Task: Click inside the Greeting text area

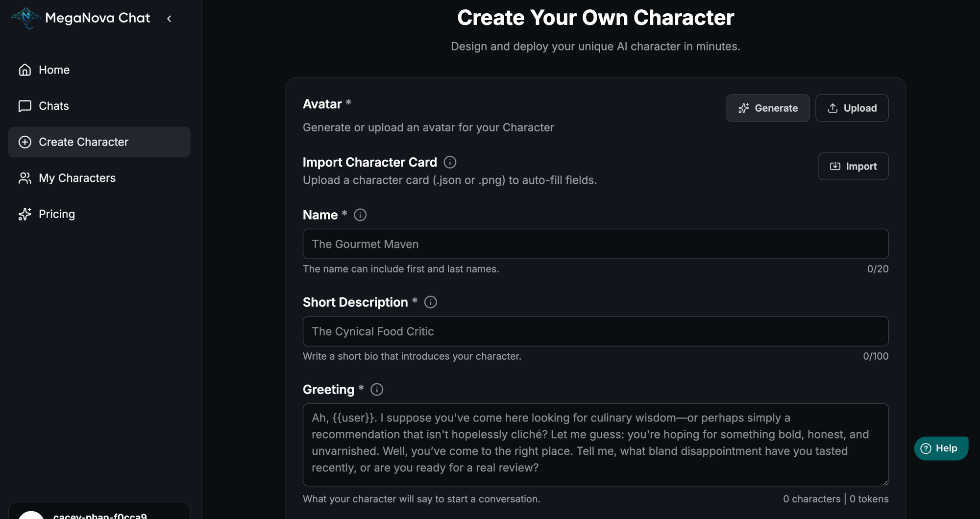Action: [595, 445]
